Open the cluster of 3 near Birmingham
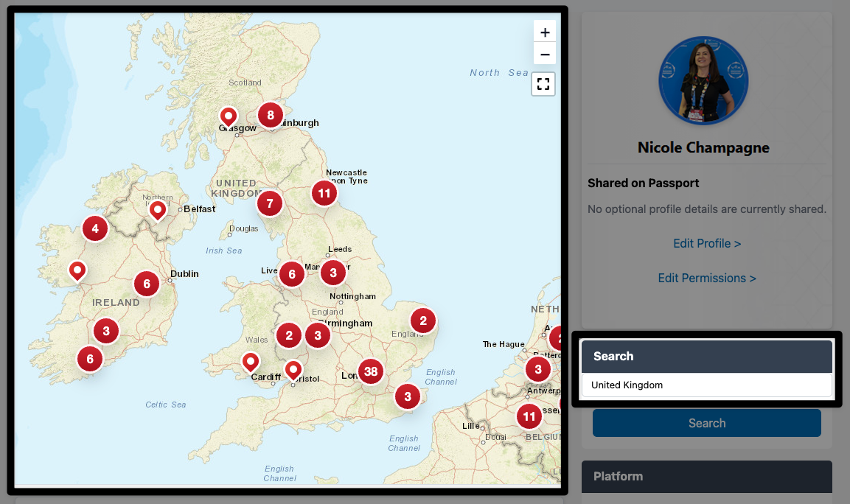Image resolution: width=850 pixels, height=504 pixels. point(318,335)
